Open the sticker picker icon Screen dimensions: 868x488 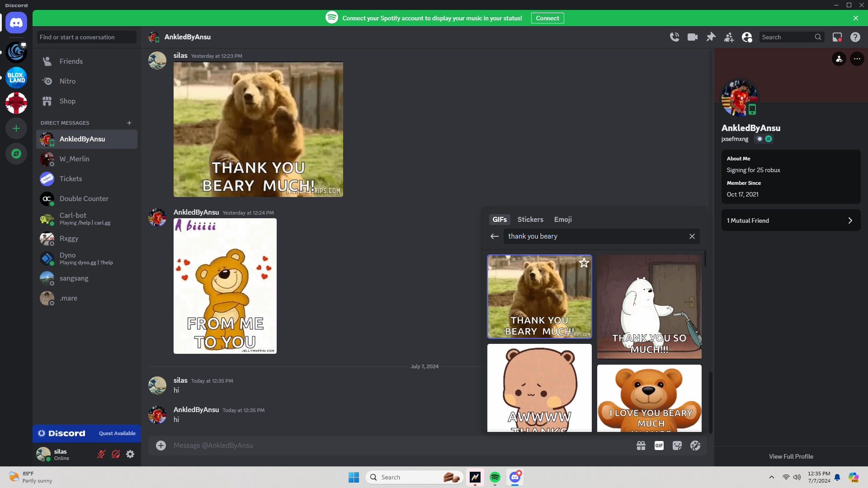pos(677,446)
